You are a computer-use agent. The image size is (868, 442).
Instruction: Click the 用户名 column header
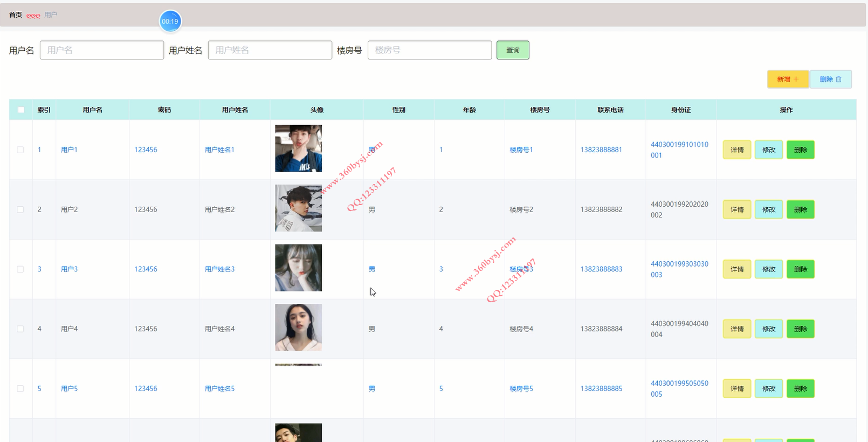(x=93, y=110)
